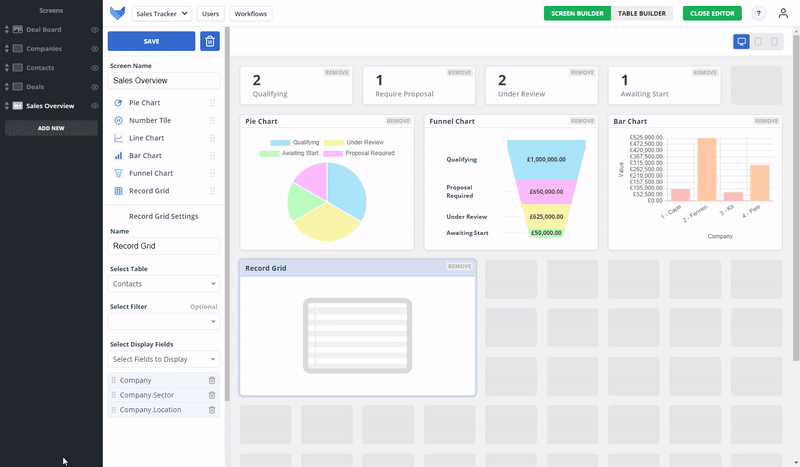This screenshot has width=800, height=467.
Task: Click the Save button
Action: [x=151, y=41]
